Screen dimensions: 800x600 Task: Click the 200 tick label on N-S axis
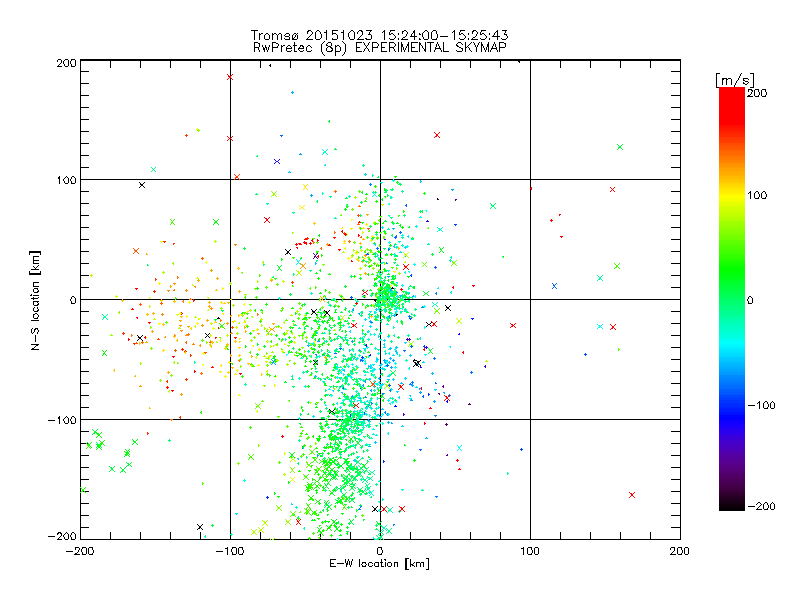[66, 63]
